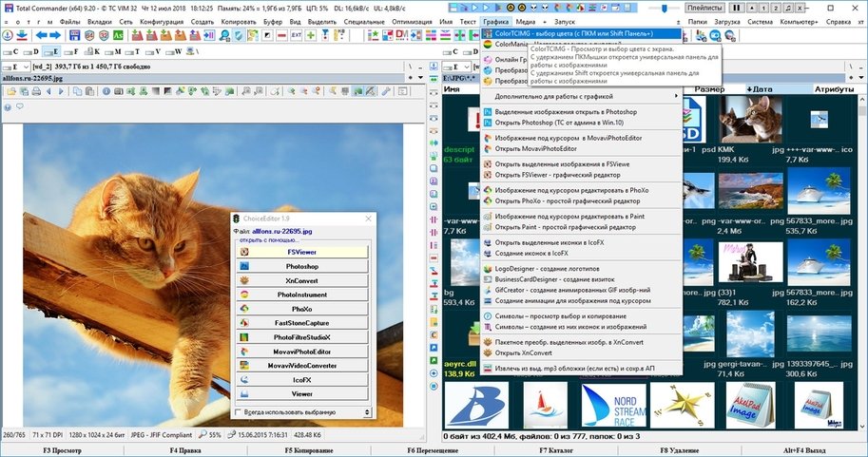The image size is (868, 457).
Task: Select drive C in left drive bar
Action: tap(10, 51)
